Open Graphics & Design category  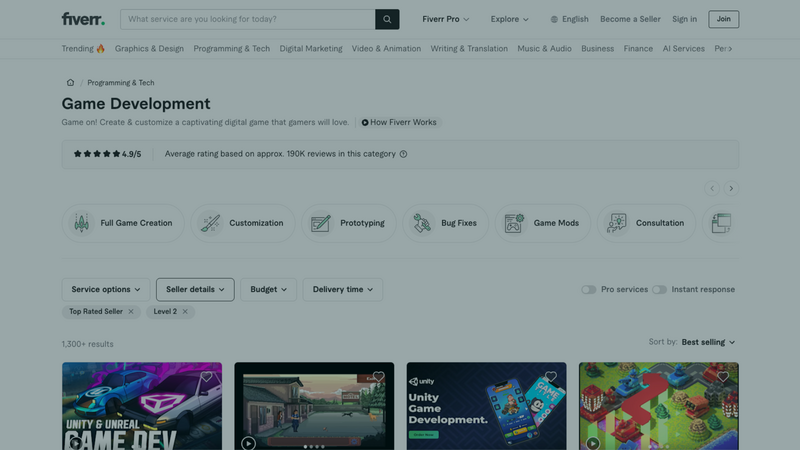coord(149,49)
